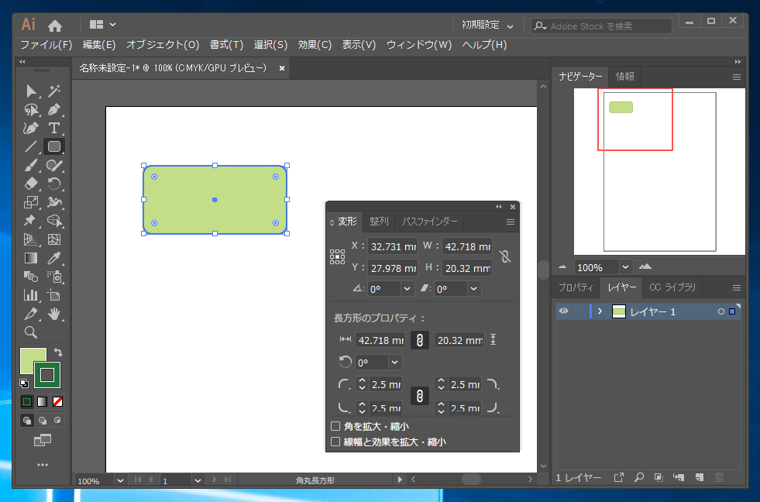
Task: Choose Draw Normal mode
Action: [27, 420]
